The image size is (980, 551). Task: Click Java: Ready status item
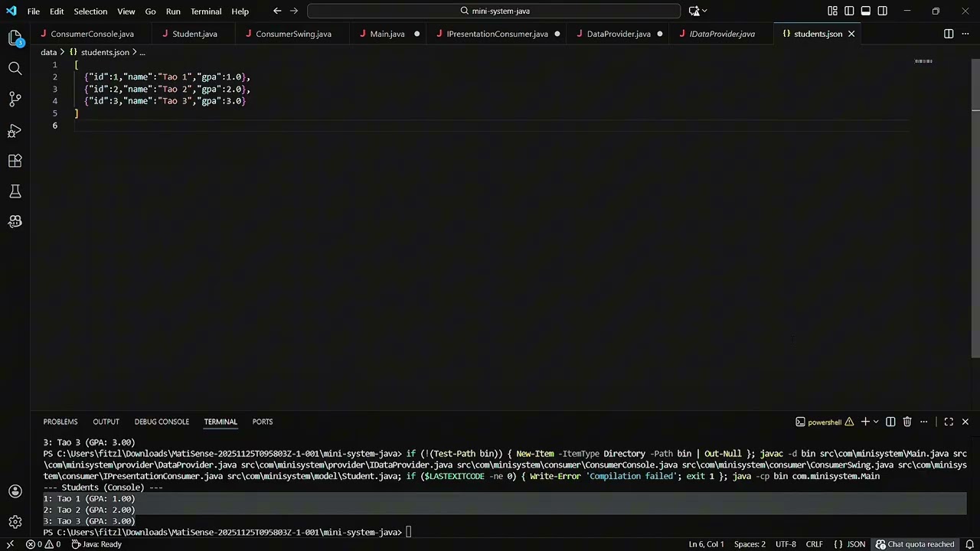coord(96,544)
